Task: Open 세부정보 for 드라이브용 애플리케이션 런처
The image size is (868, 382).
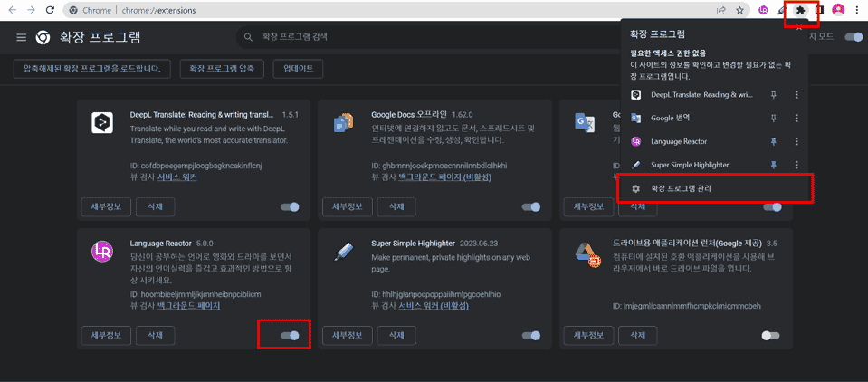Action: pos(588,336)
